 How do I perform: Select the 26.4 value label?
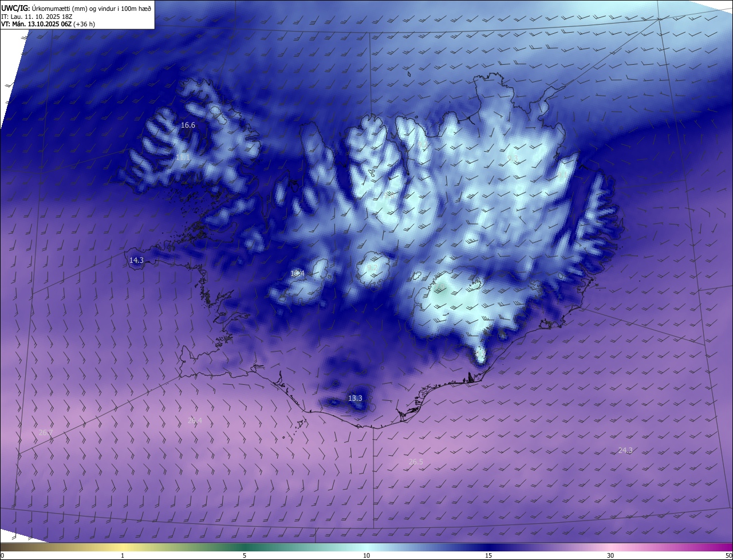tap(195, 420)
